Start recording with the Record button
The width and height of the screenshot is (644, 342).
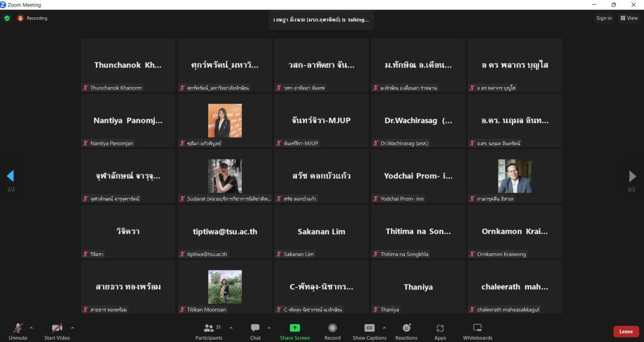click(x=332, y=331)
